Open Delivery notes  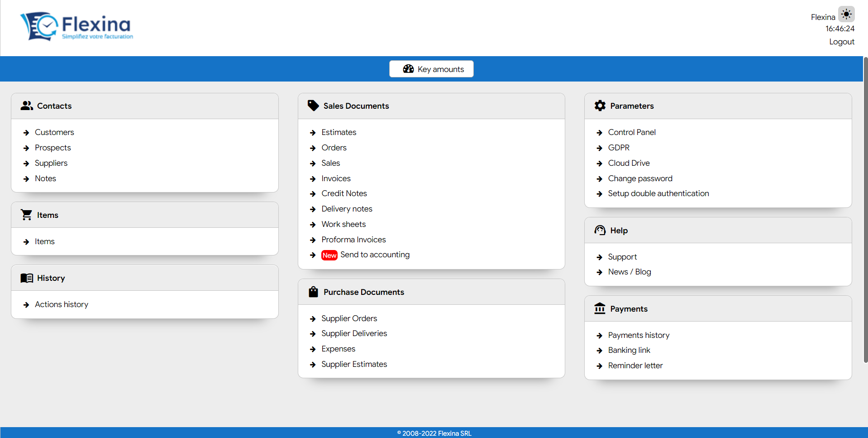pos(347,209)
